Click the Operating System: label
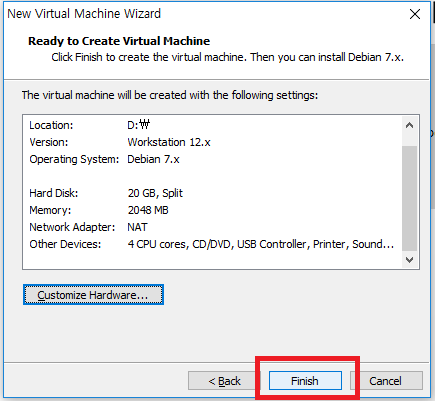Image resolution: width=435 pixels, height=401 pixels. pos(74,159)
